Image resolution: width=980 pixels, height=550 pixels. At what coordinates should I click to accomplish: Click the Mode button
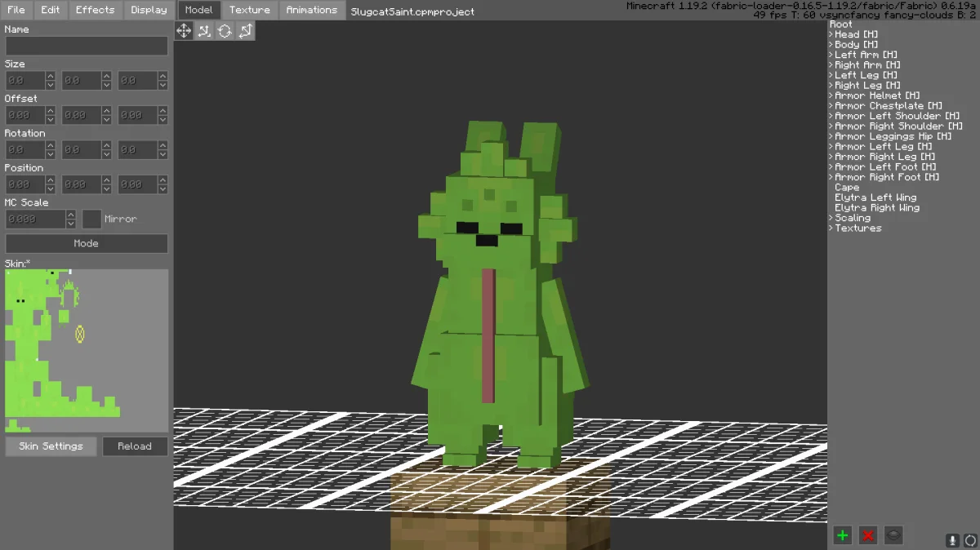[87, 243]
